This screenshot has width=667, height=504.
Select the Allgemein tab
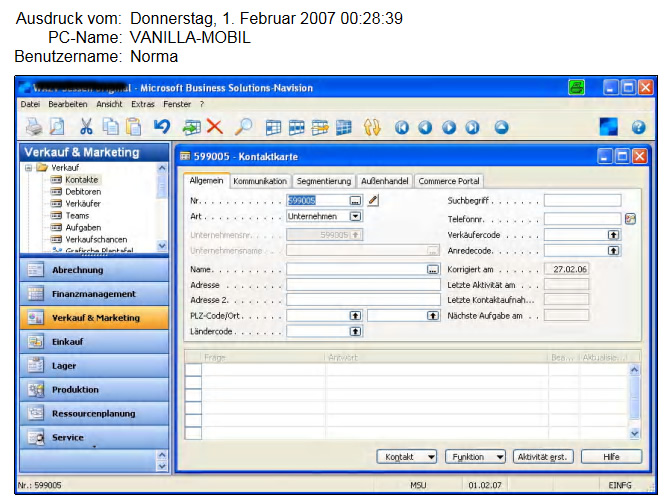click(x=206, y=180)
